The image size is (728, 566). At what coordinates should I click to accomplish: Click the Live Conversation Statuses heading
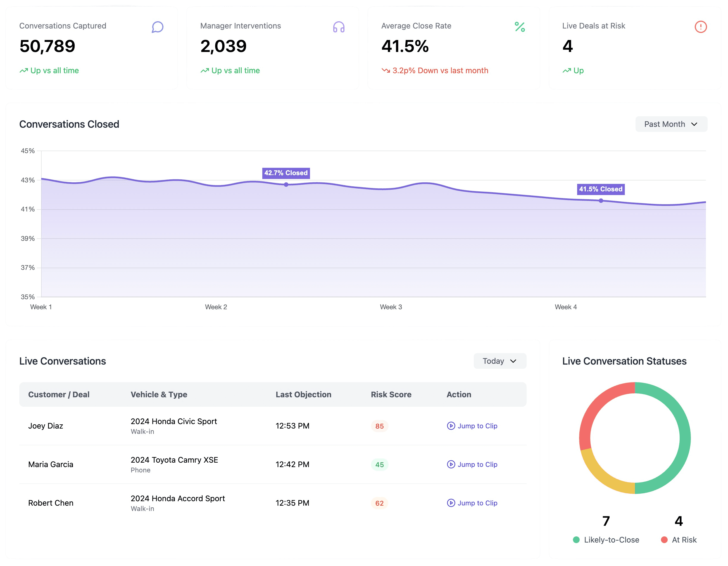[x=624, y=361]
